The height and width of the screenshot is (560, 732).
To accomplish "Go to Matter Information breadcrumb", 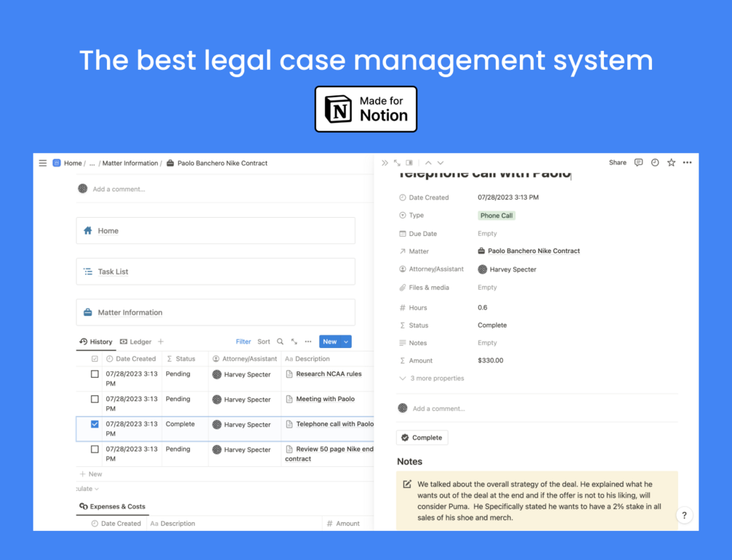I will click(x=130, y=163).
